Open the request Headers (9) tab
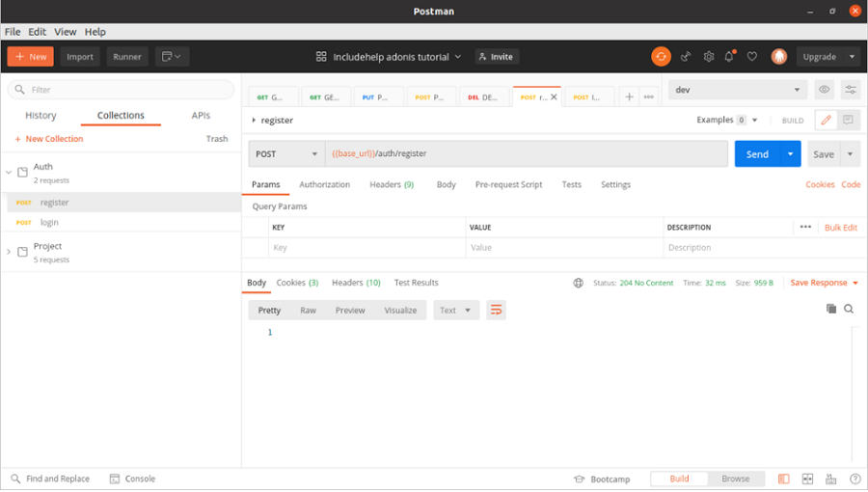Image resolution: width=868 pixels, height=492 pixels. (392, 184)
